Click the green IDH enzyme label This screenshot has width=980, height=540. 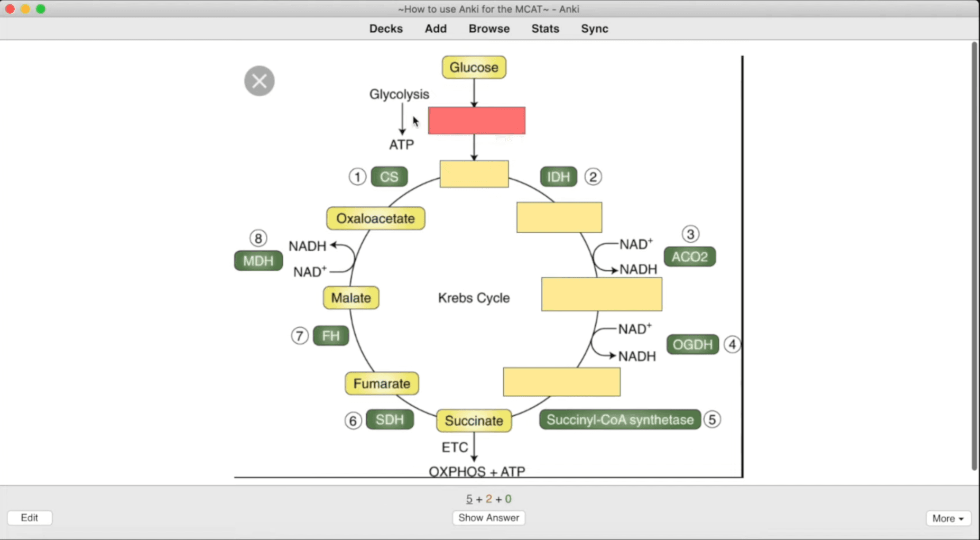point(559,177)
